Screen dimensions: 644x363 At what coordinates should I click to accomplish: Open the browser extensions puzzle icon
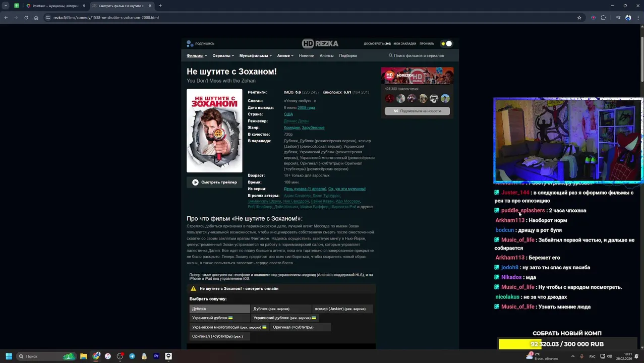(x=603, y=18)
